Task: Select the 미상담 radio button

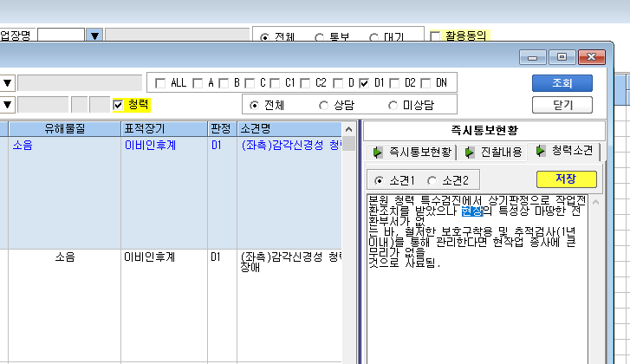Action: click(x=393, y=105)
